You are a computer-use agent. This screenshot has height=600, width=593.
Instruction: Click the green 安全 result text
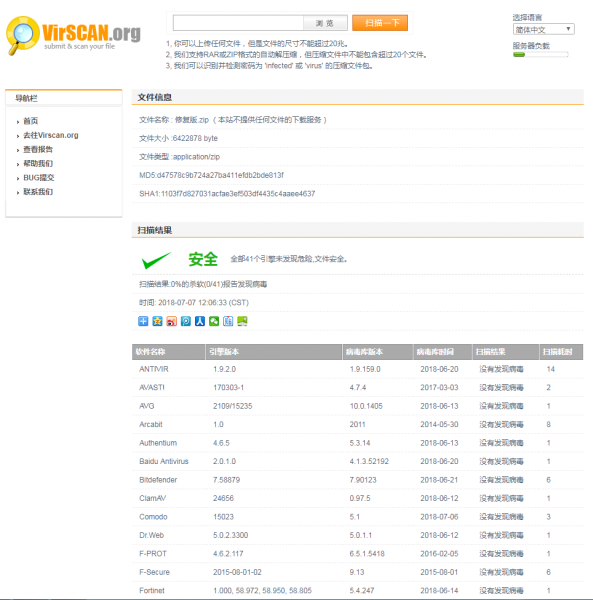(x=203, y=259)
